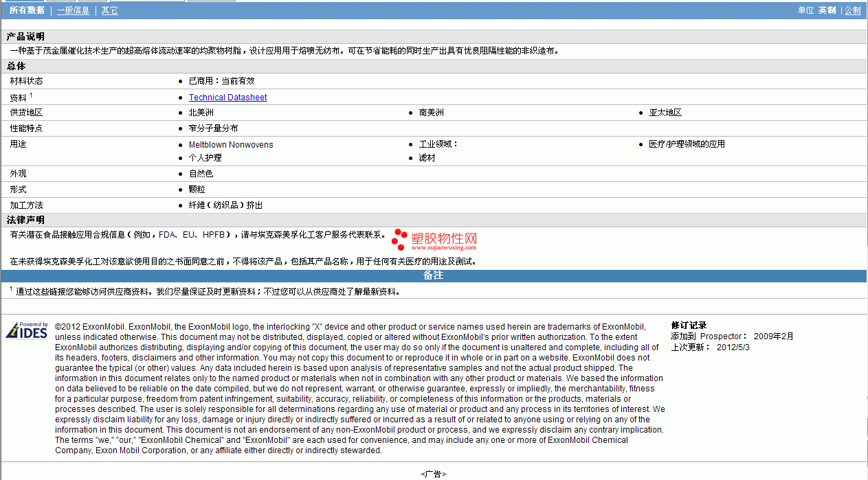The width and height of the screenshot is (868, 480).
Task: Click the 法律声明 section heading
Action: click(26, 220)
